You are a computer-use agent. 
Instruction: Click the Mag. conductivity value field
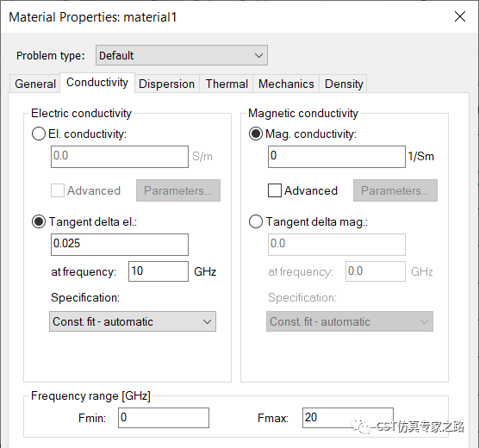(337, 157)
